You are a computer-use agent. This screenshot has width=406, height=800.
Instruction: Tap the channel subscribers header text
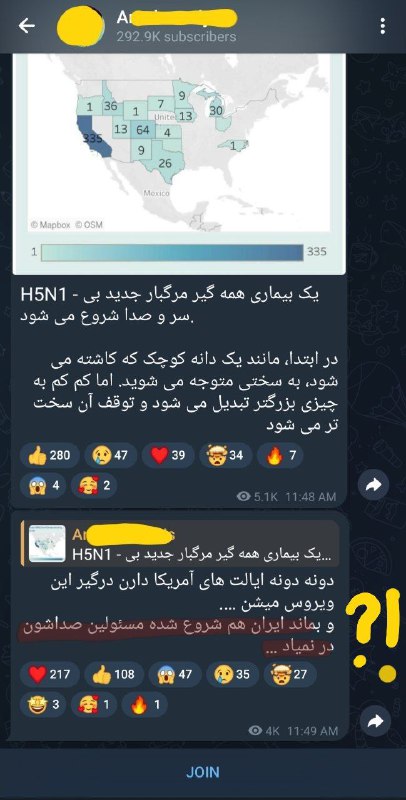(x=176, y=37)
